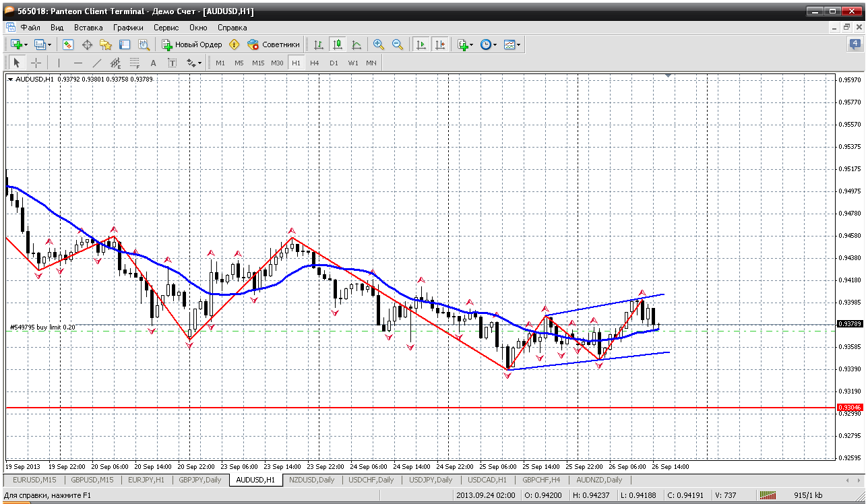The image size is (868, 504).
Task: Toggle chart auto scroll
Action: click(421, 44)
